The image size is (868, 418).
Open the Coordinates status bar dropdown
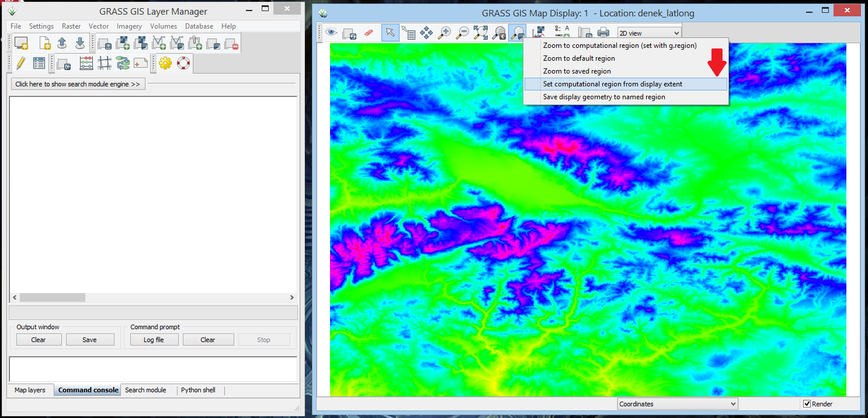(x=678, y=404)
